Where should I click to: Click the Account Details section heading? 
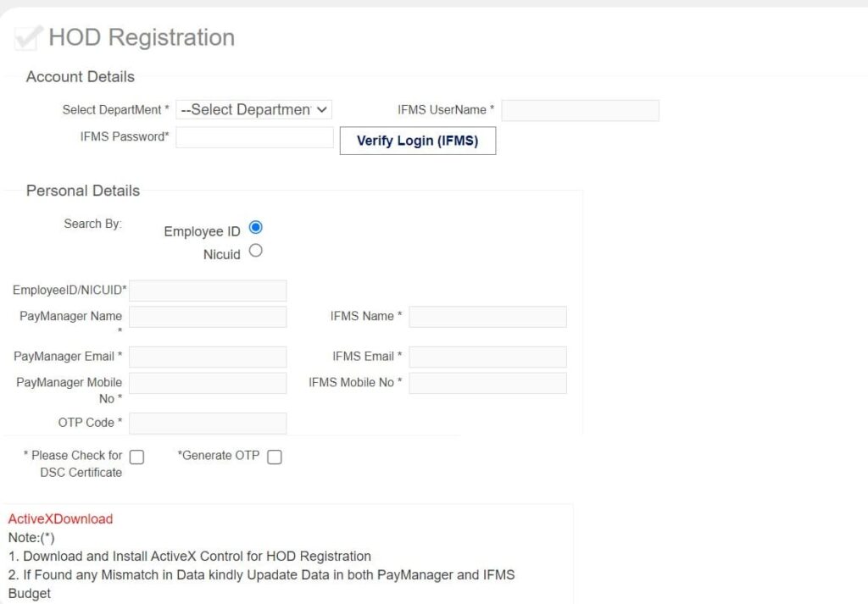pyautogui.click(x=79, y=76)
